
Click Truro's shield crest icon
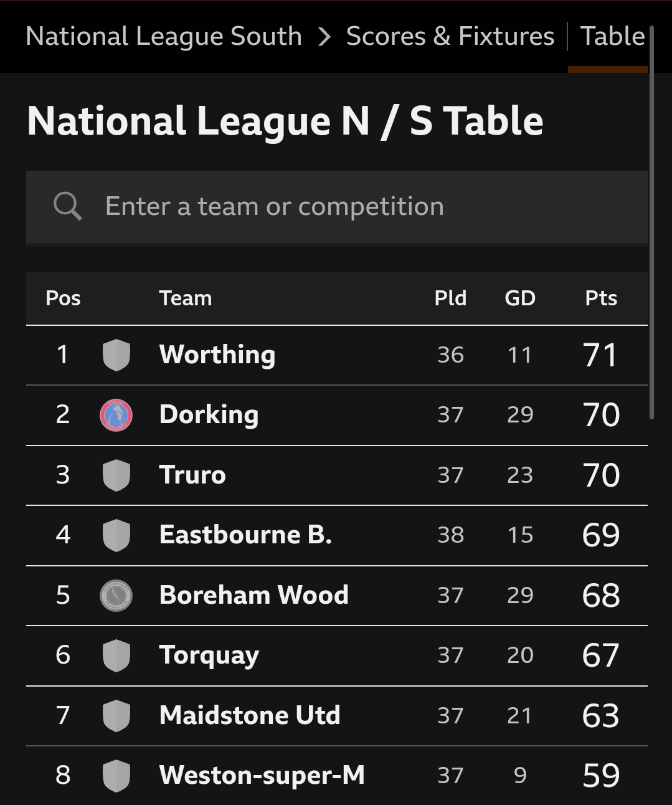tap(116, 475)
